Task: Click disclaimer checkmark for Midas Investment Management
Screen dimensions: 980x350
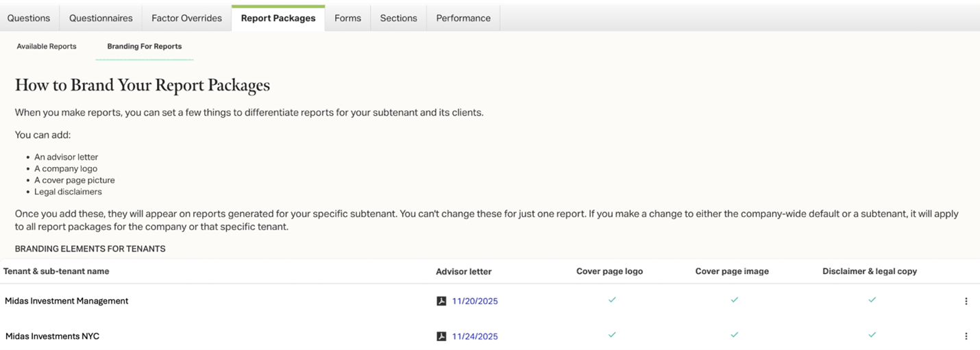Action: pyautogui.click(x=872, y=300)
